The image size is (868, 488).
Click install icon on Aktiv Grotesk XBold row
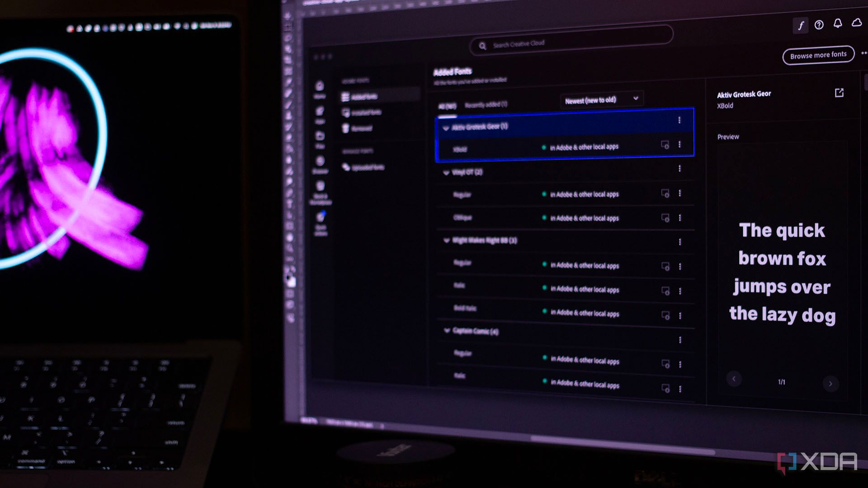[665, 145]
